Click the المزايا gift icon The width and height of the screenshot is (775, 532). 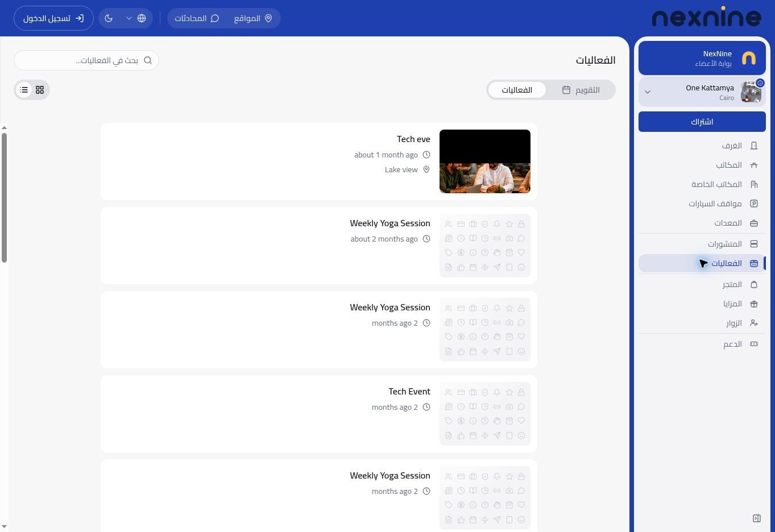pos(754,304)
